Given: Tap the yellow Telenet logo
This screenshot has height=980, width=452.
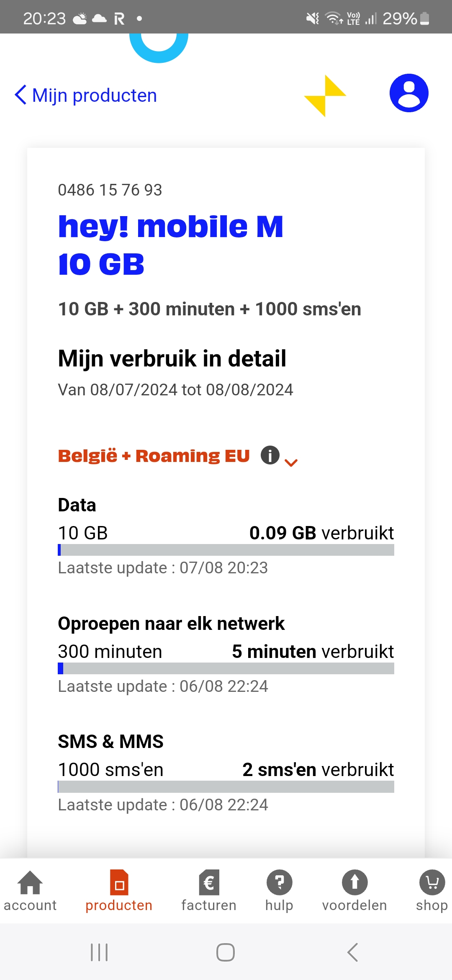Looking at the screenshot, I should [x=325, y=95].
